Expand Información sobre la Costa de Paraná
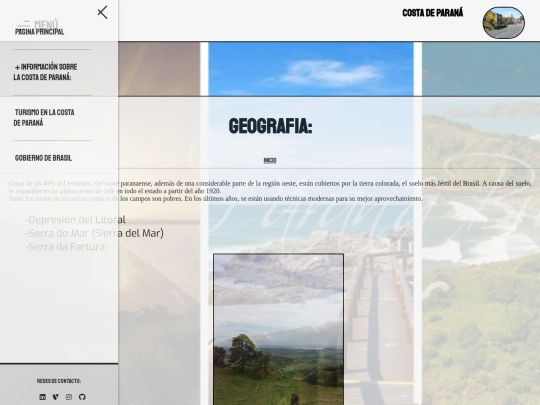The height and width of the screenshot is (405, 540). (45, 72)
